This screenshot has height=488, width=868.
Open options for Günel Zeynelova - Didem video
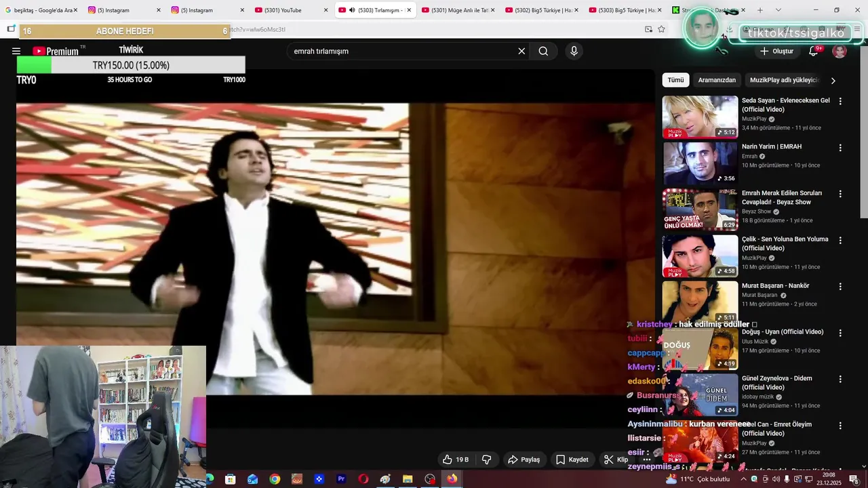point(840,379)
